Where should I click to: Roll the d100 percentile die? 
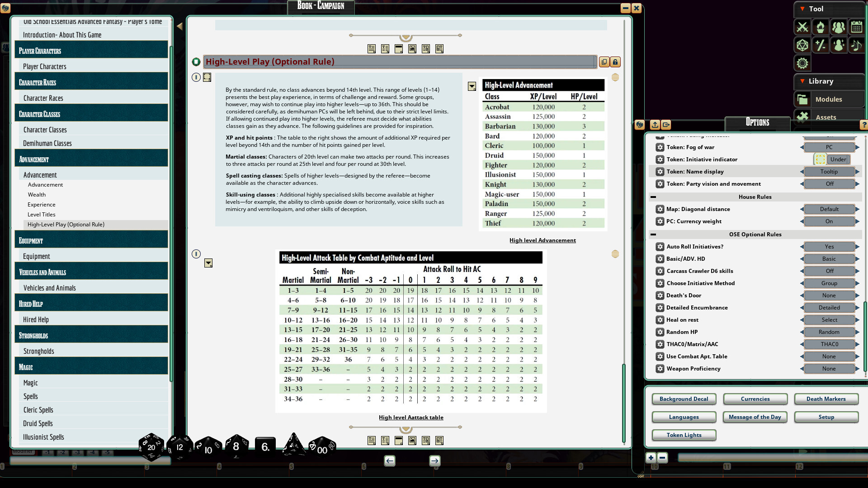(322, 448)
